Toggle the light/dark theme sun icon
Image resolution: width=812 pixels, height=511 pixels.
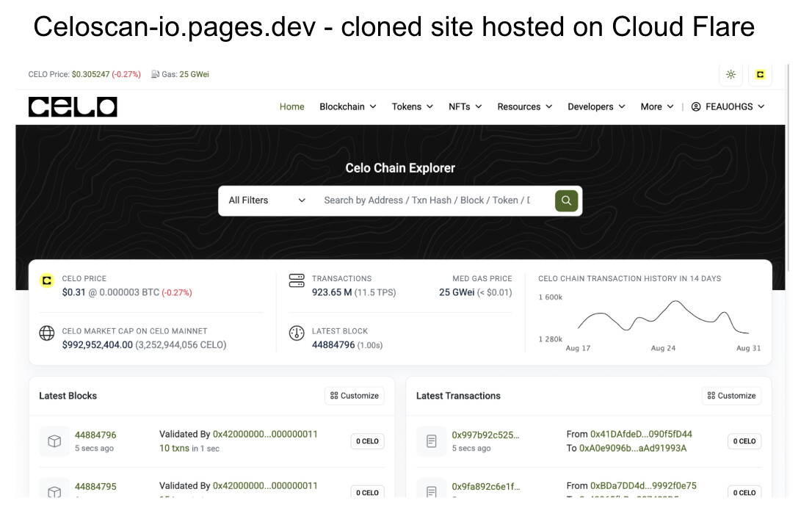731,75
